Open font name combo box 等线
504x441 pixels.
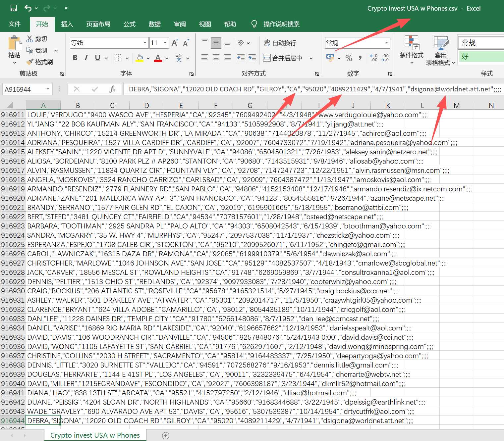point(109,43)
